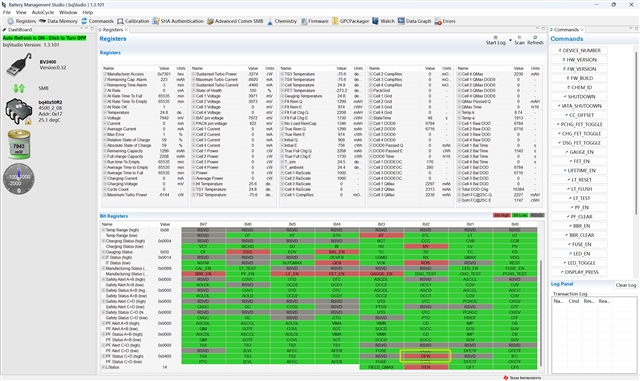Click the Clear Log button
Viewport: 640px width, 381px height.
pyautogui.click(x=626, y=285)
